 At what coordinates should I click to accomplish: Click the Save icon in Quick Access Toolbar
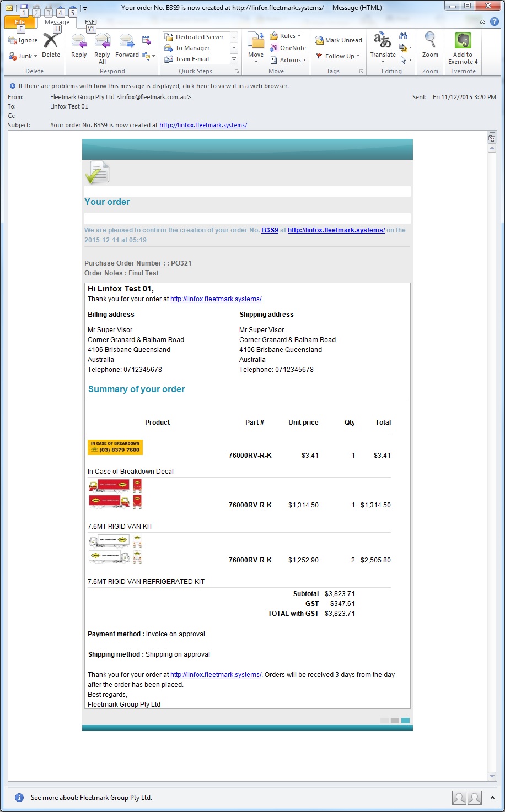(x=24, y=8)
